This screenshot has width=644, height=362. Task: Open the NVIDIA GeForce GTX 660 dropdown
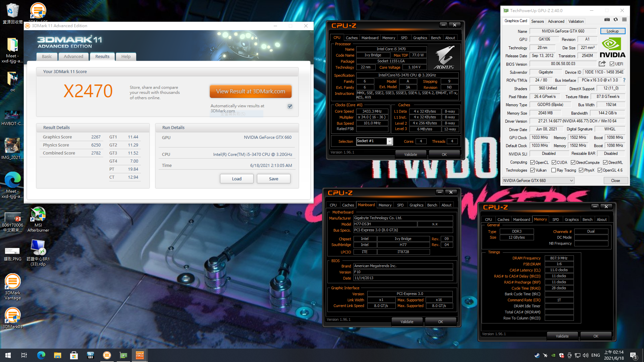click(x=538, y=181)
